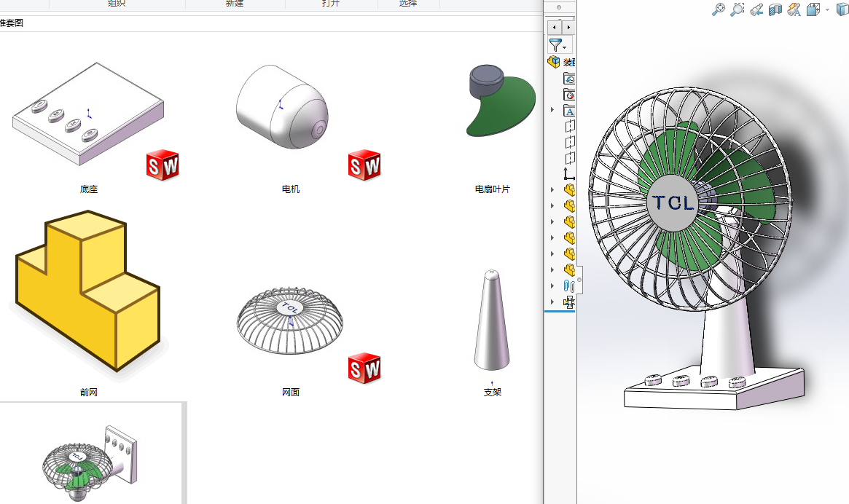Viewport: 849px width, 504px height.
Task: Click the feature tree filter funnel icon
Action: pyautogui.click(x=555, y=45)
